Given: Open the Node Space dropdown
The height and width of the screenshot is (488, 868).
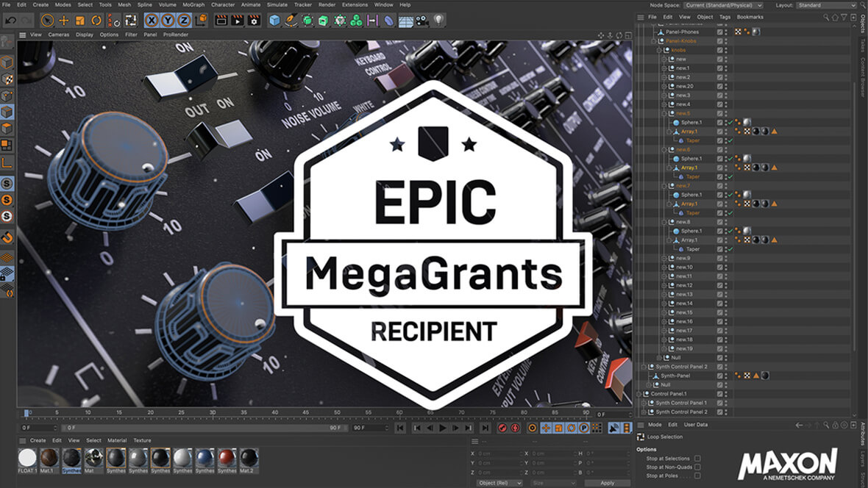Looking at the screenshot, I should (723, 5).
